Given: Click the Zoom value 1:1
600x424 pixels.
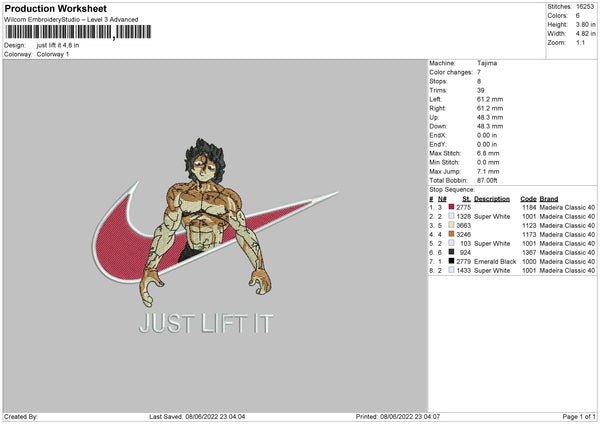Looking at the screenshot, I should (x=580, y=42).
